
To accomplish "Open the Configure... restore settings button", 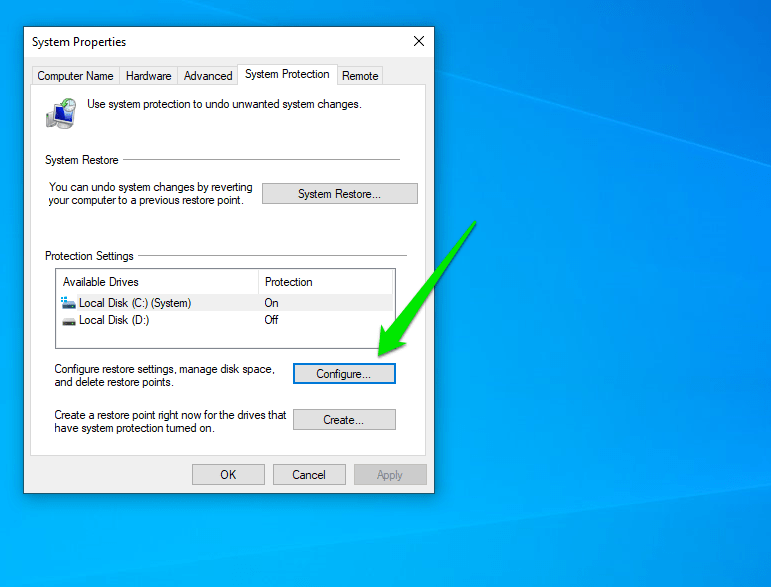I will point(344,374).
